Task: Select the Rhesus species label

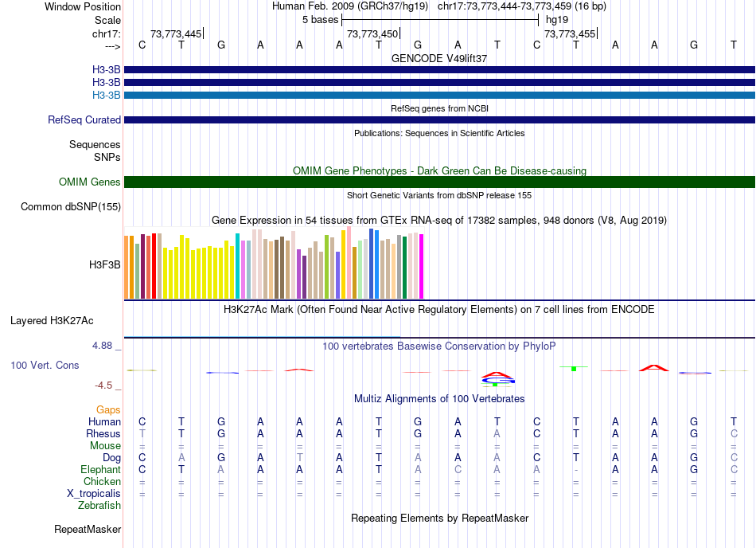Action: tap(103, 433)
